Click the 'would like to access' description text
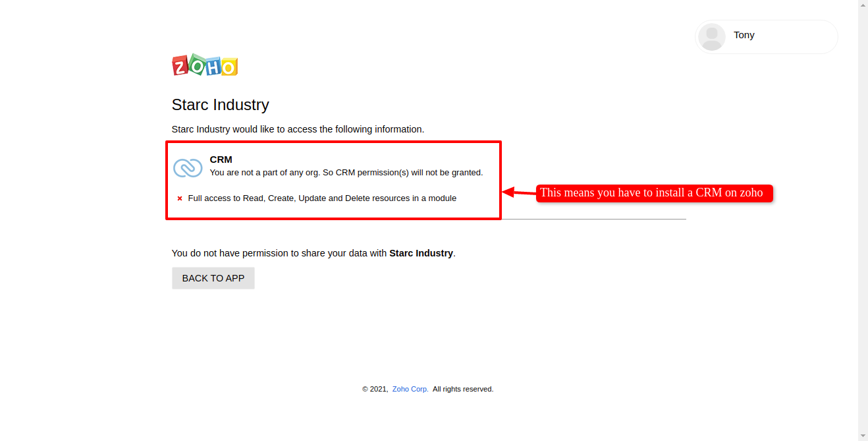The width and height of the screenshot is (868, 441). [x=298, y=129]
